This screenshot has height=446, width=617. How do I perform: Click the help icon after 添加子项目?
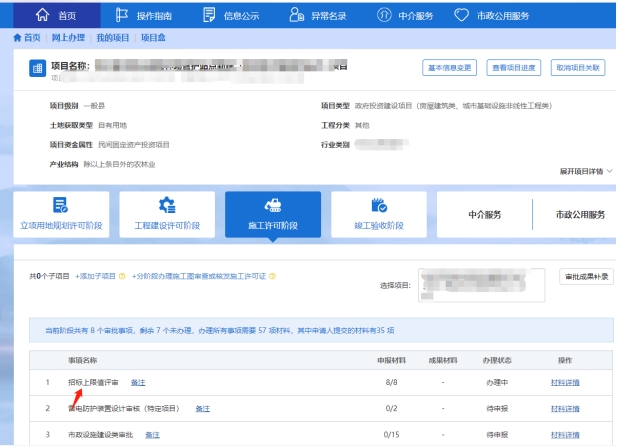pos(122,276)
